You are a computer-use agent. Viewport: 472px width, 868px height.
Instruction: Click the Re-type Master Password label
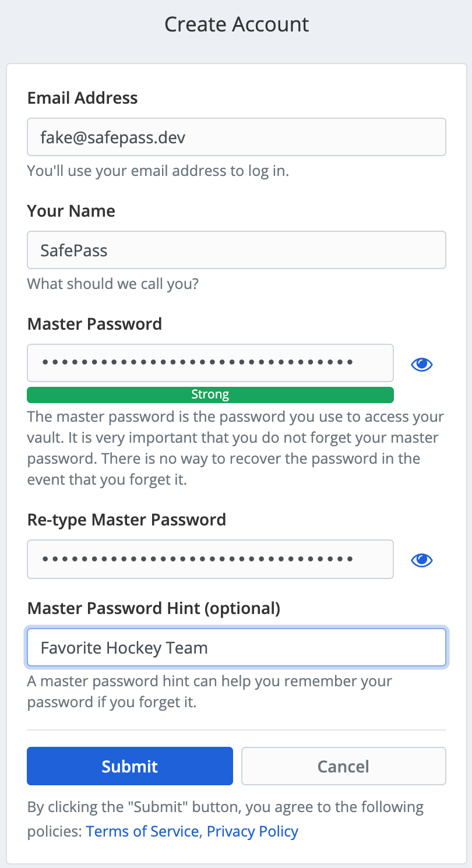(126, 519)
